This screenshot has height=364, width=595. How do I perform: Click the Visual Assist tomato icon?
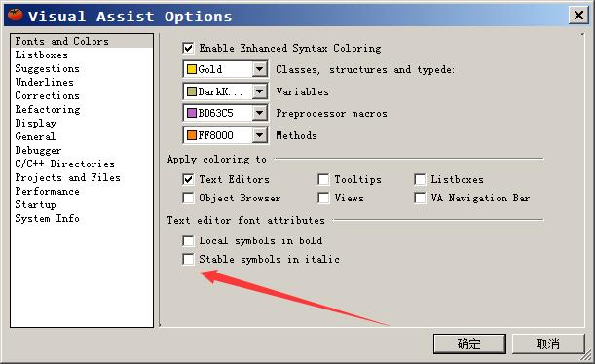(16, 16)
